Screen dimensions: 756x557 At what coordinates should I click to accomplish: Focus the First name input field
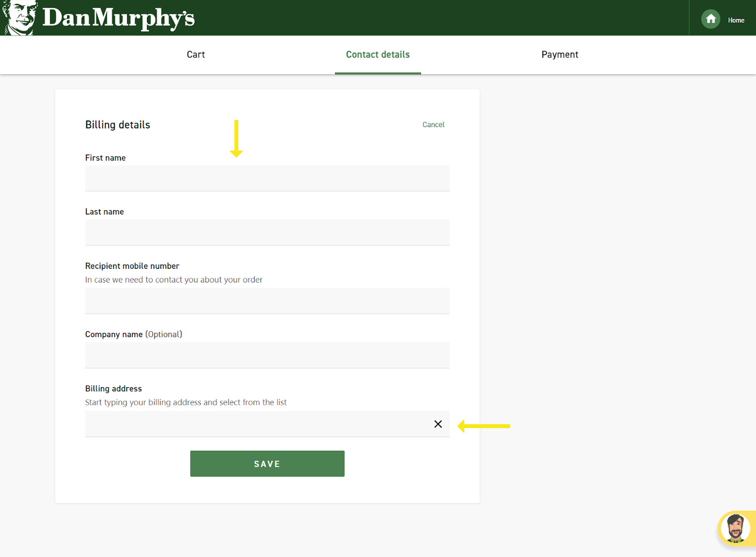(x=267, y=178)
